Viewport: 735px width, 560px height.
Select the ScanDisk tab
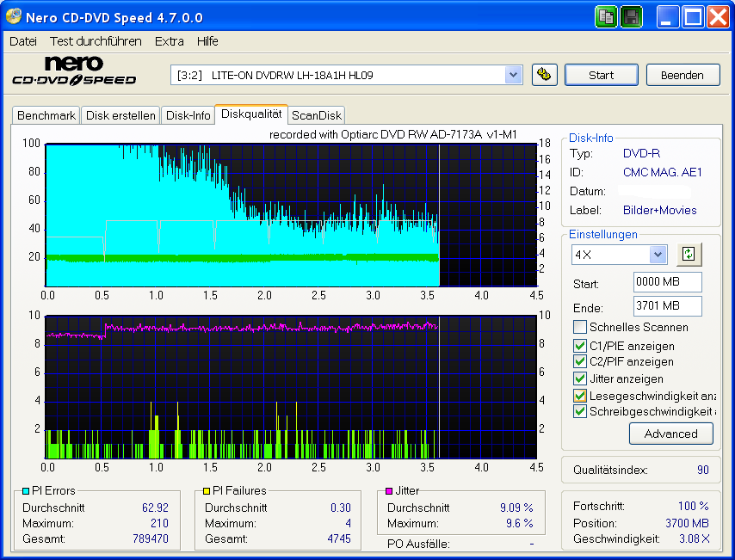coord(317,114)
